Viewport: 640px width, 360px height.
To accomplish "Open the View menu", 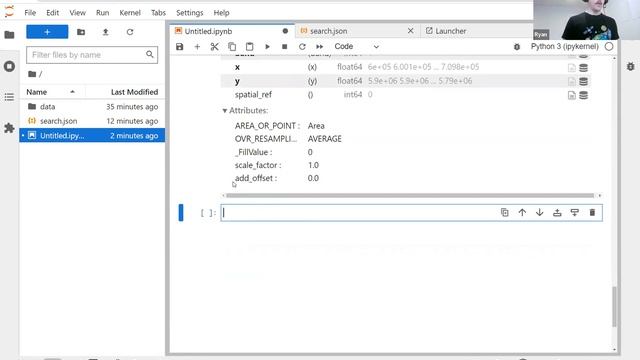I will click(x=77, y=13).
